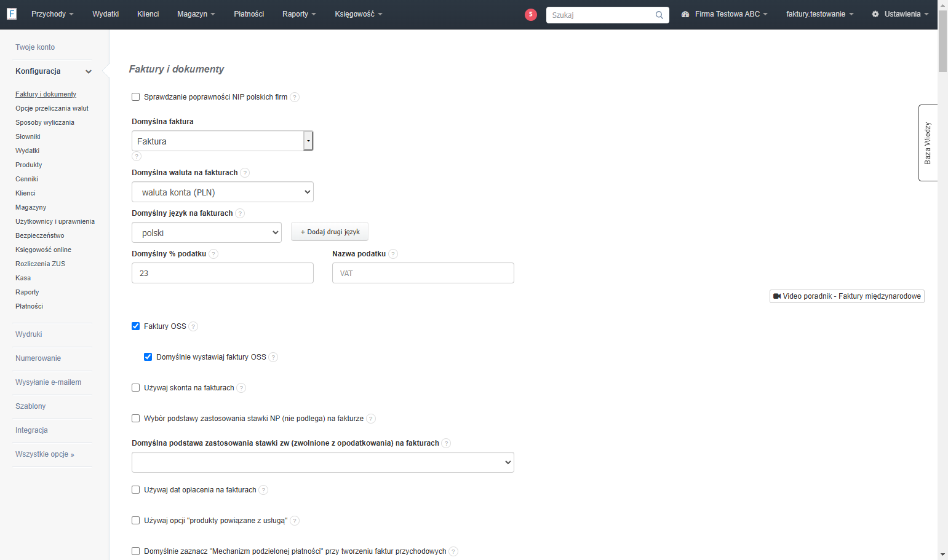Click help icon for Nazwa podatku

393,254
